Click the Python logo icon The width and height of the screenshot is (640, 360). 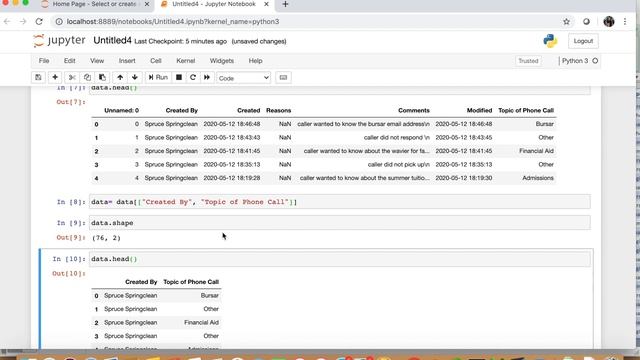(550, 41)
